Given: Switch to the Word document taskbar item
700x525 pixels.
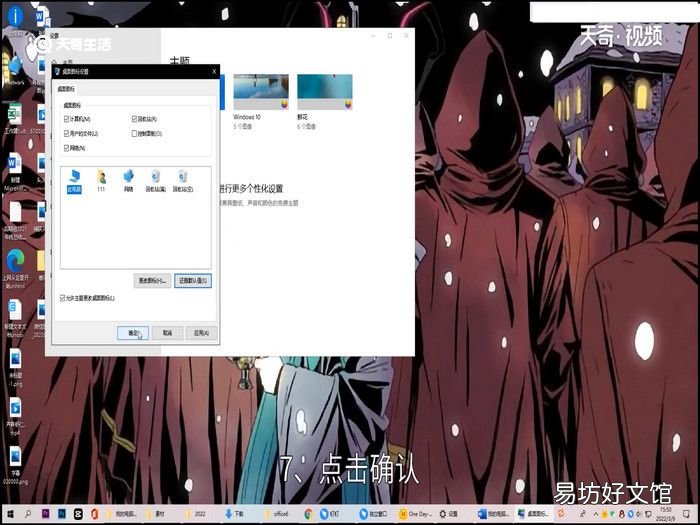Looking at the screenshot, I should 494,514.
